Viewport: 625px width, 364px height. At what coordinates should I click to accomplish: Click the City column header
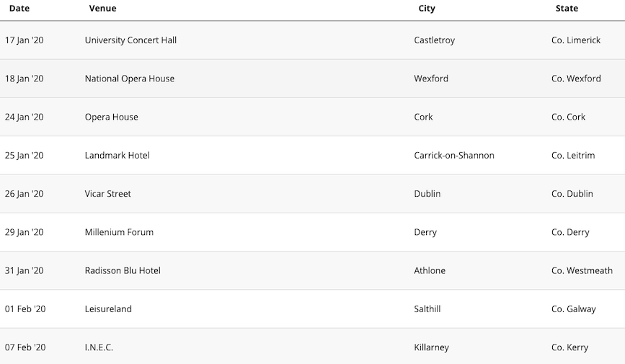tap(427, 9)
